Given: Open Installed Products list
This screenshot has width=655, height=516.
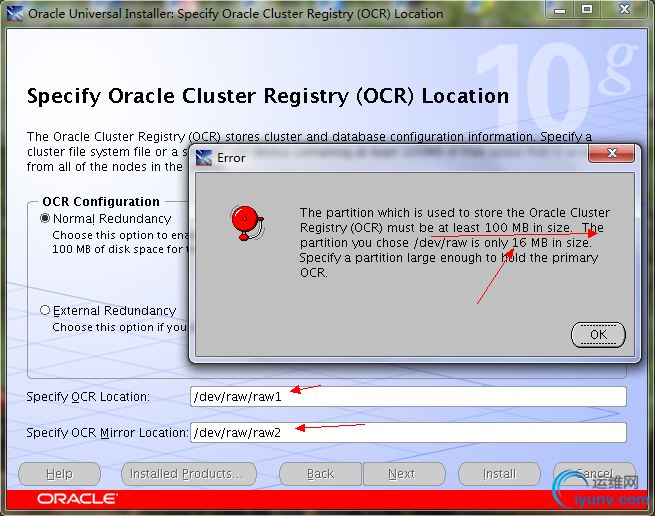Looking at the screenshot, I should coord(189,474).
